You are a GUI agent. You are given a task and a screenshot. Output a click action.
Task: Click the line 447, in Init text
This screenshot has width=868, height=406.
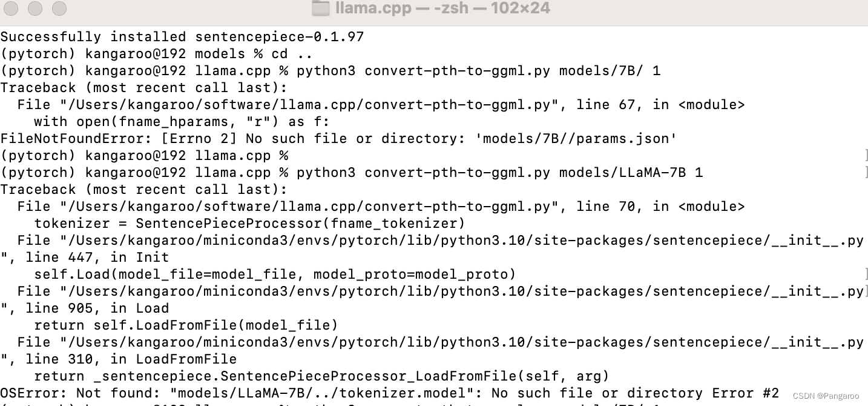point(97,258)
